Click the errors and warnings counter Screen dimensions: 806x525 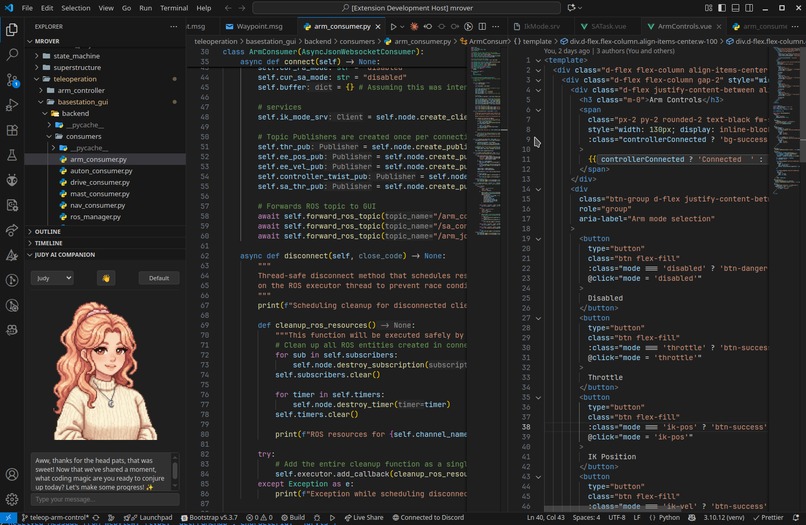259,518
